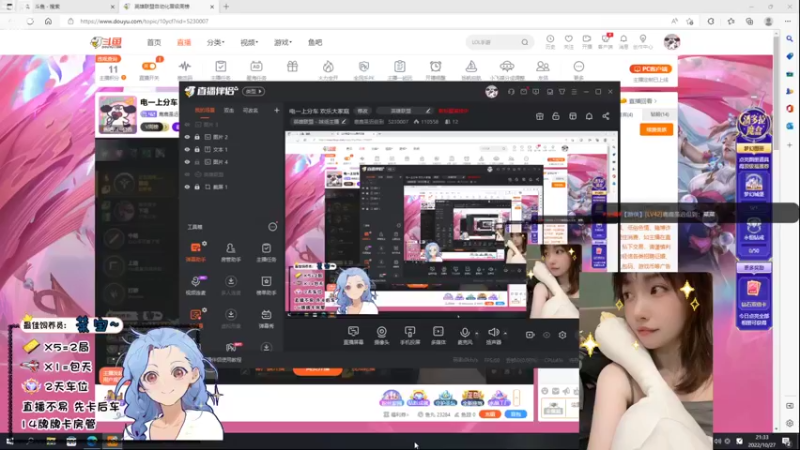The image size is (800, 450).
Task: Toggle lock on 文本 1 layer
Action: [197, 149]
